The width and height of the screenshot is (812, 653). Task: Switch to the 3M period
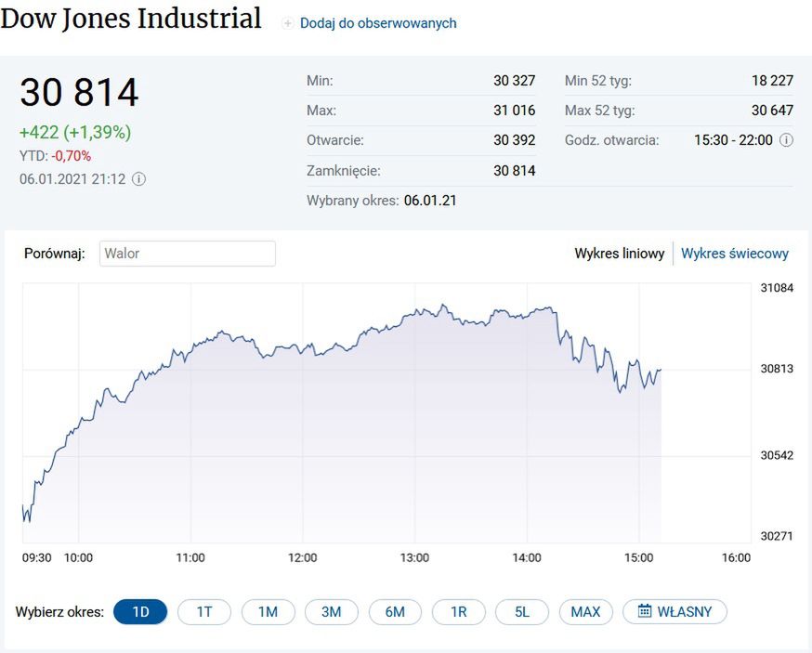(x=332, y=612)
